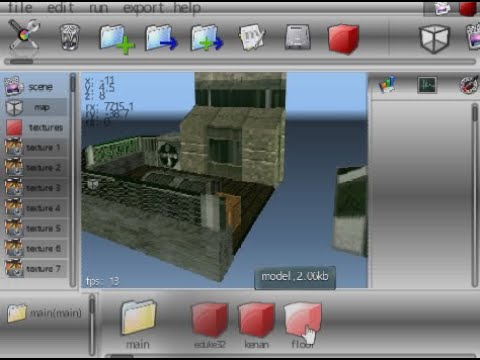Open the main folder in asset browser
The image size is (480, 360).
click(x=138, y=324)
